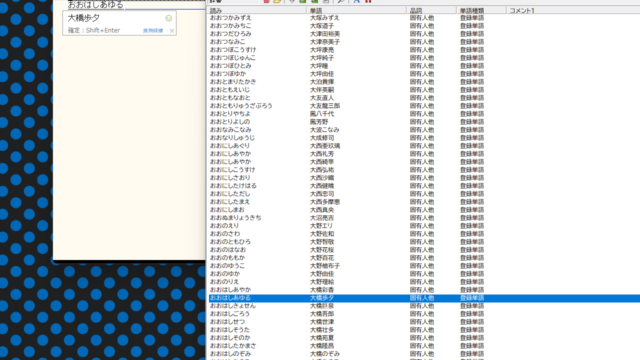Click the magnifier search icon in toolbar
The width and height of the screenshot is (640, 360).
[340, 2]
